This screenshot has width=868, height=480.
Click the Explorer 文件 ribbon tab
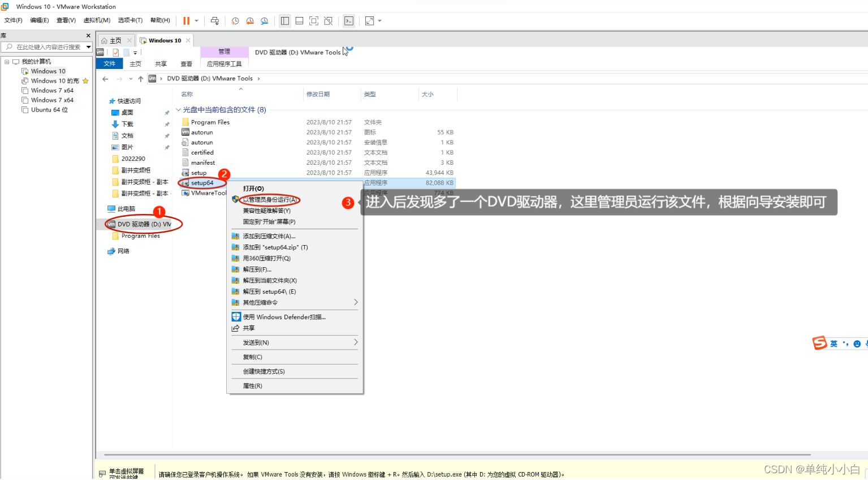coord(110,64)
